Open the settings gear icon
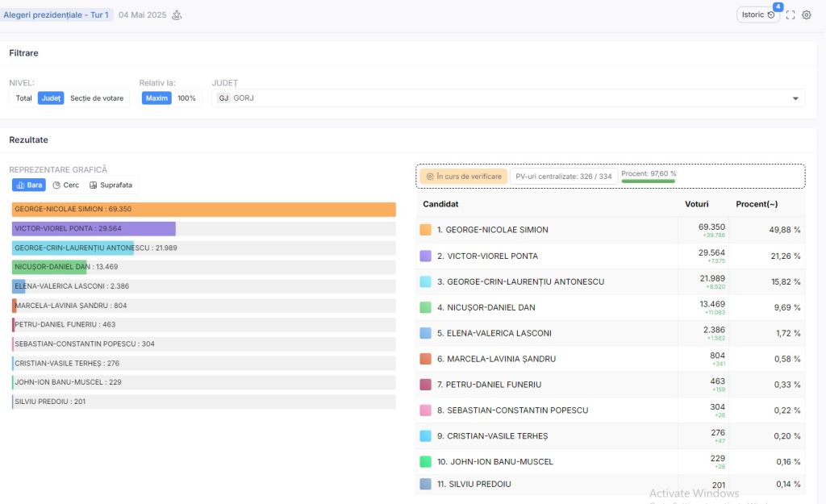The width and height of the screenshot is (826, 504). pos(806,15)
